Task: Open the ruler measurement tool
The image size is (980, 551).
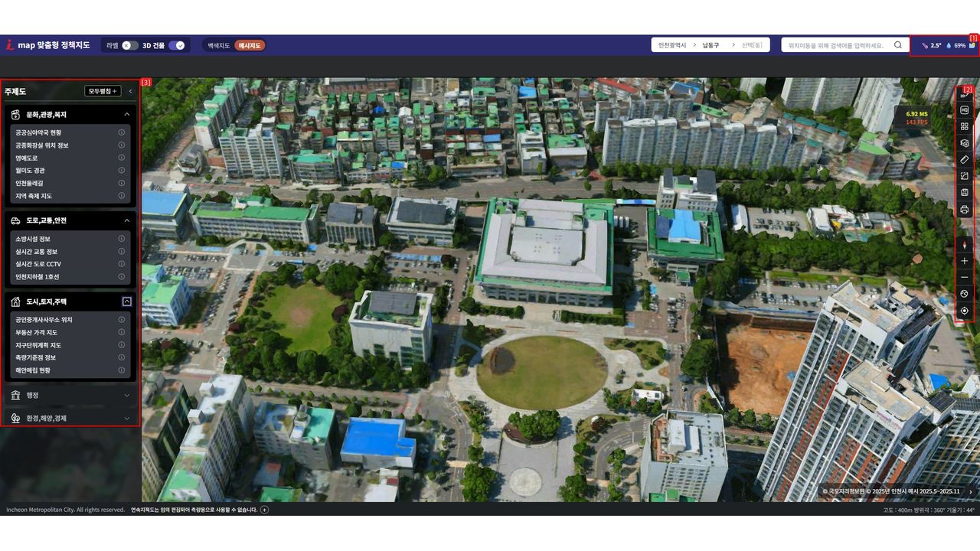Action: click(964, 159)
